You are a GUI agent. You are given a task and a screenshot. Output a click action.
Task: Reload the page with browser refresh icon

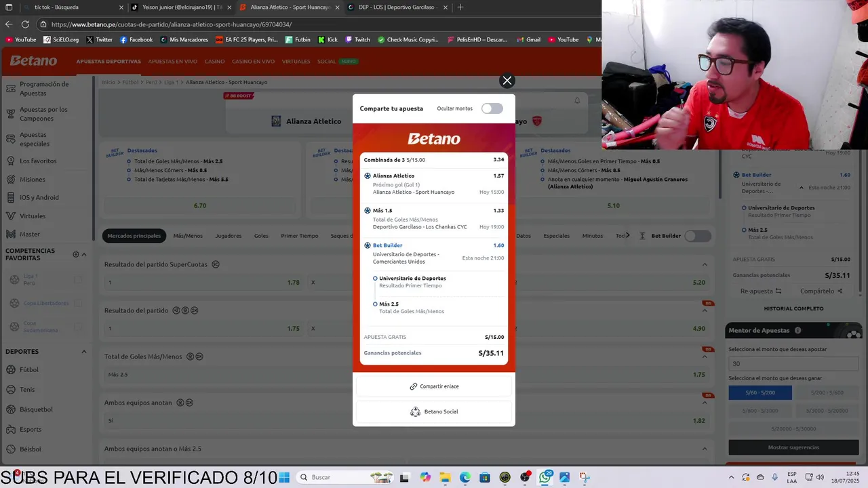[25, 24]
